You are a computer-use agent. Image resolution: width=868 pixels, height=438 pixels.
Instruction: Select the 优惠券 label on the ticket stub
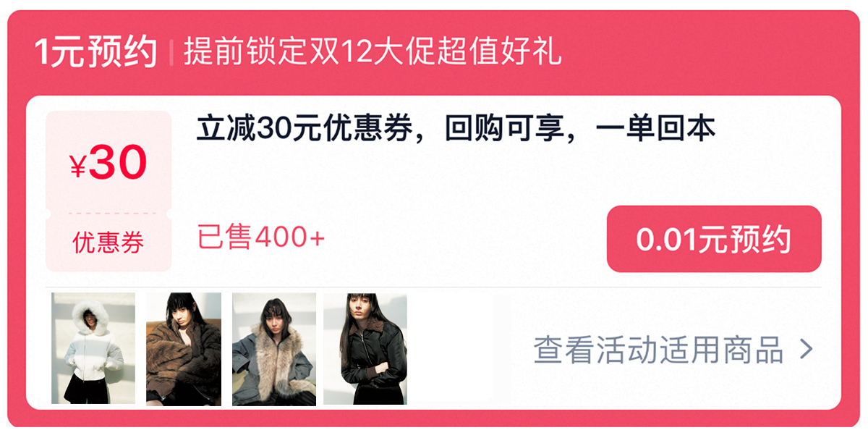pyautogui.click(x=109, y=243)
